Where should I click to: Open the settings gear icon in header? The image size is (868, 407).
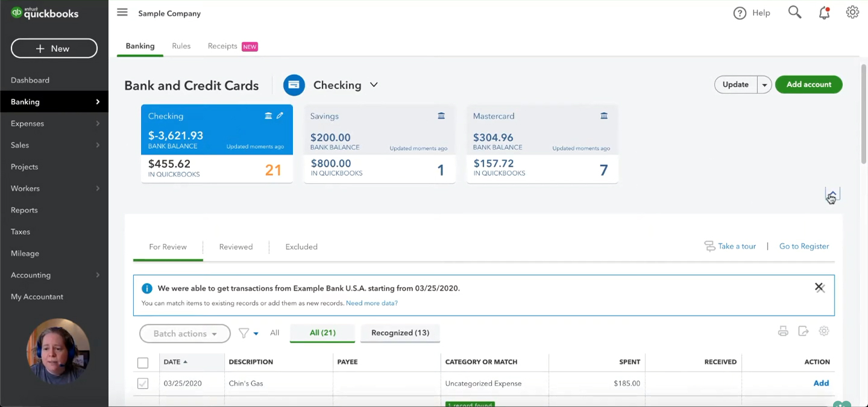(852, 13)
